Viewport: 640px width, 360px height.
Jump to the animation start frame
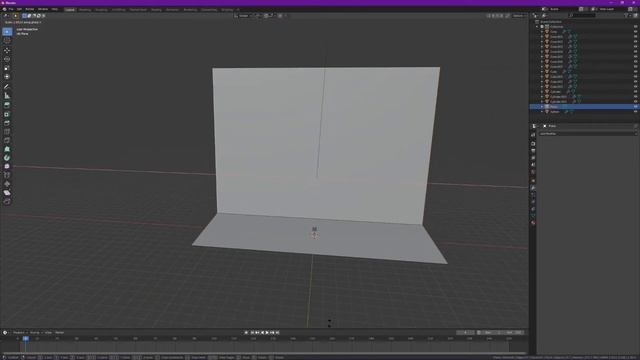(252, 333)
